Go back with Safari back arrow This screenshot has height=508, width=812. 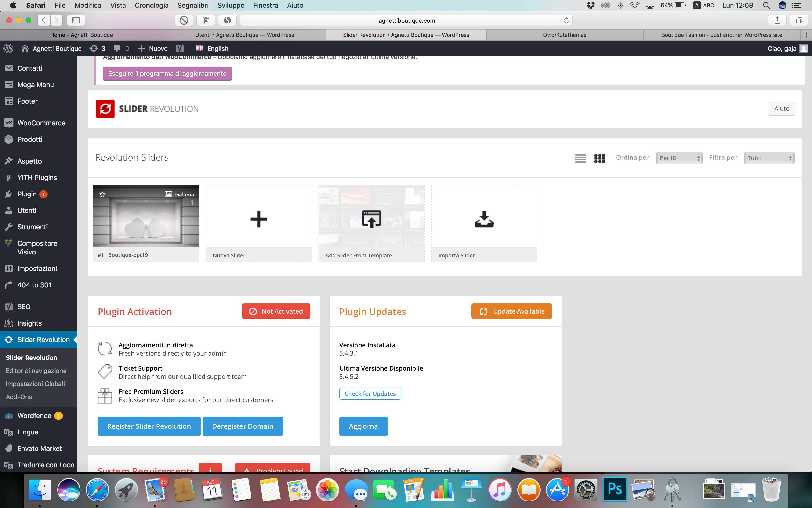click(x=43, y=21)
